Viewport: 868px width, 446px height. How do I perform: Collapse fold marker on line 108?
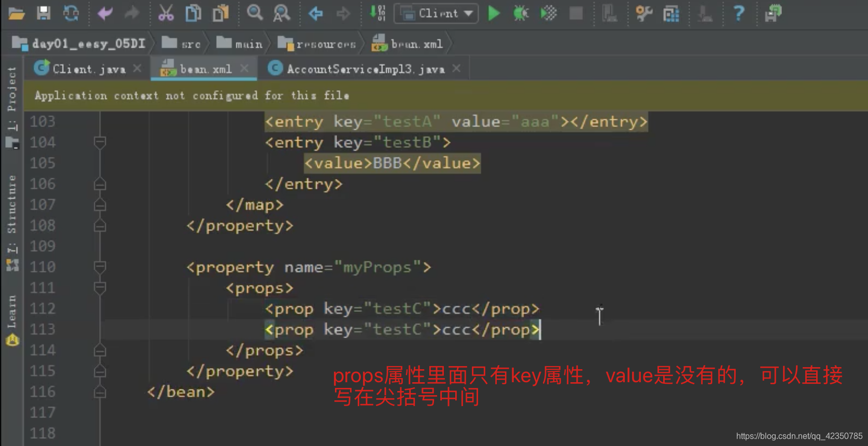(100, 226)
